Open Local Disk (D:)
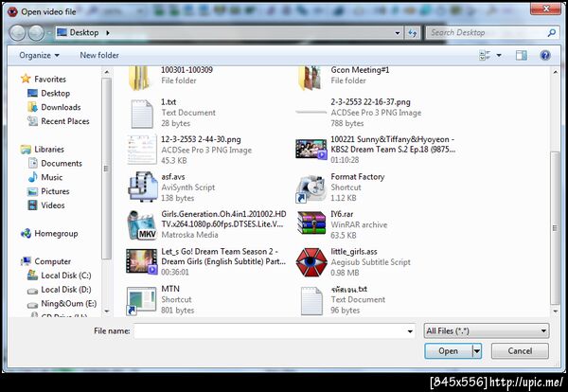This screenshot has height=392, width=568. (x=66, y=290)
